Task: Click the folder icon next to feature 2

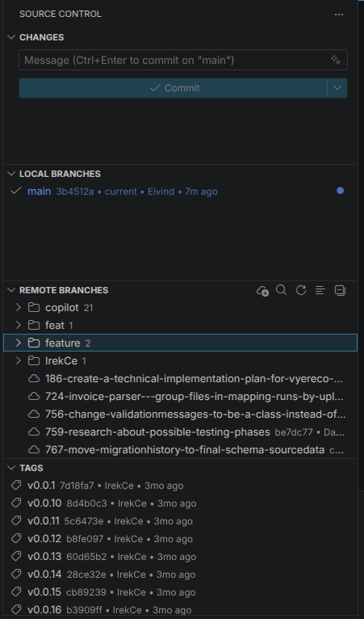Action: tap(34, 343)
